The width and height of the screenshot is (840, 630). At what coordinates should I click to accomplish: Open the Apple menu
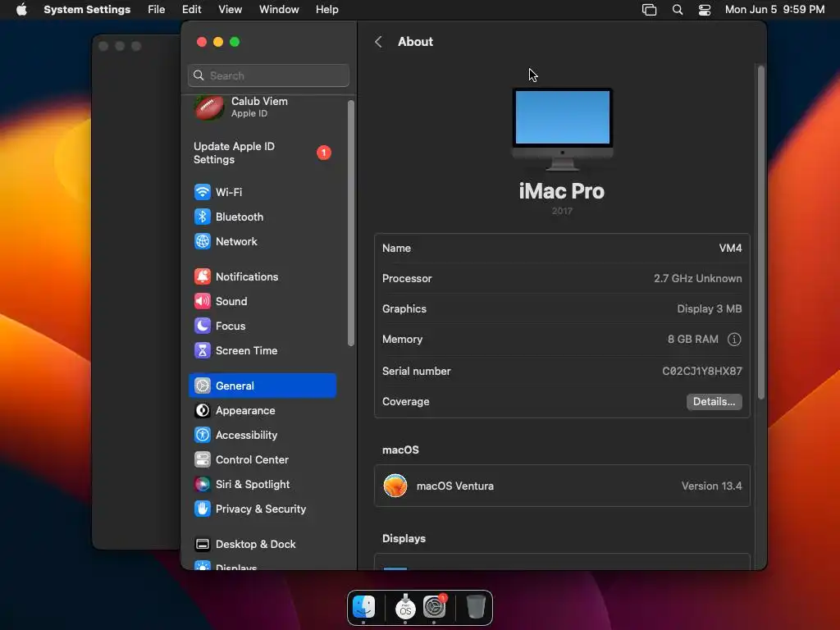point(21,10)
